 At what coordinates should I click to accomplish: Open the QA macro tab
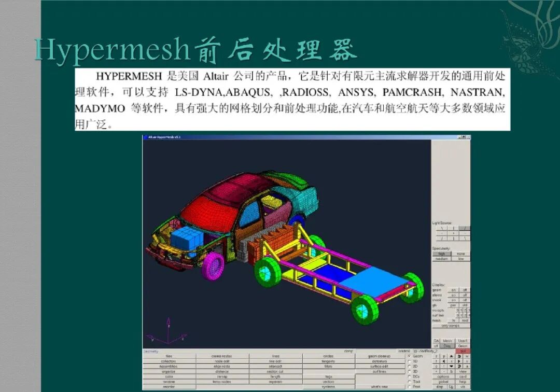[437, 341]
